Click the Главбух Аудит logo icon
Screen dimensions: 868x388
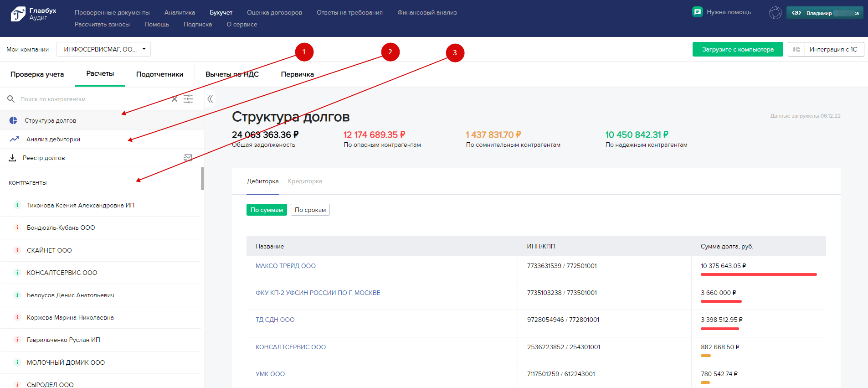coord(18,14)
